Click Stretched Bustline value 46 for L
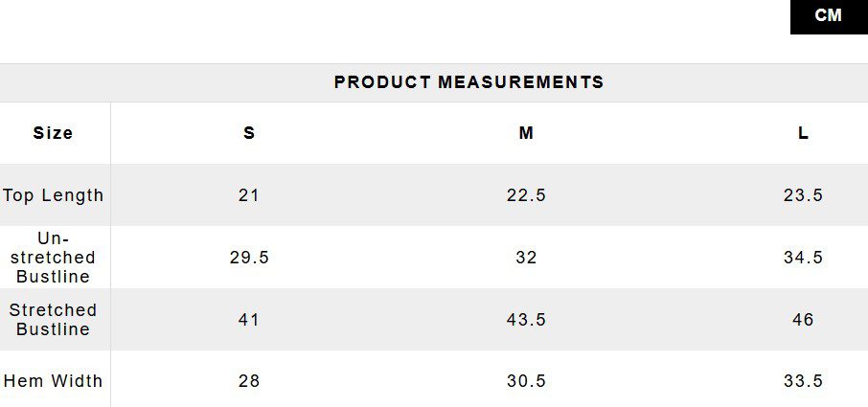868x407 pixels. click(803, 320)
